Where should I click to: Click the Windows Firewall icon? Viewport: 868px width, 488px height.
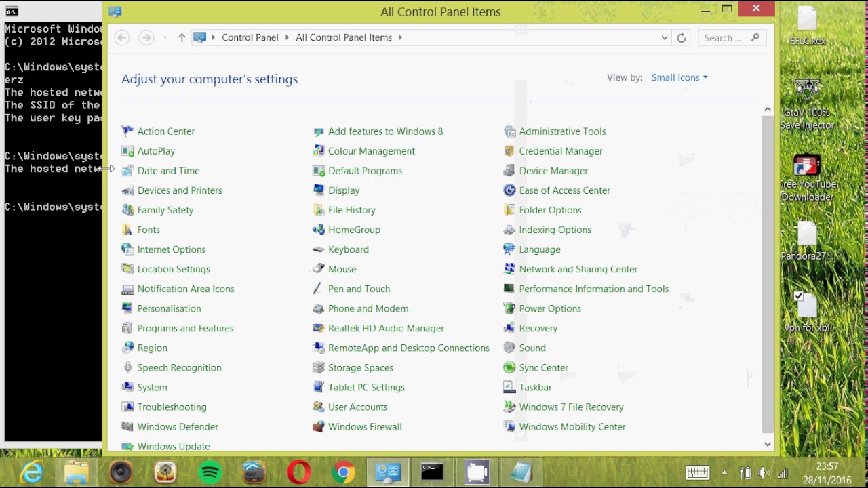pyautogui.click(x=319, y=427)
